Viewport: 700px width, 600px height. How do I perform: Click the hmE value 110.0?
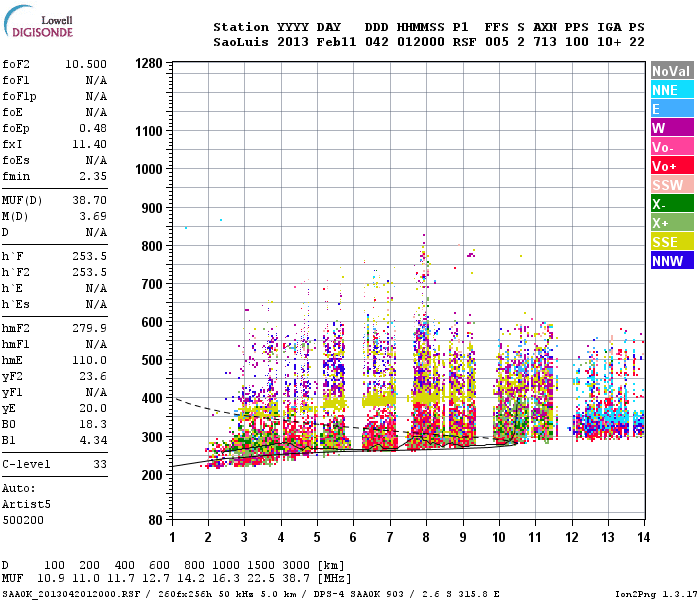(x=89, y=360)
